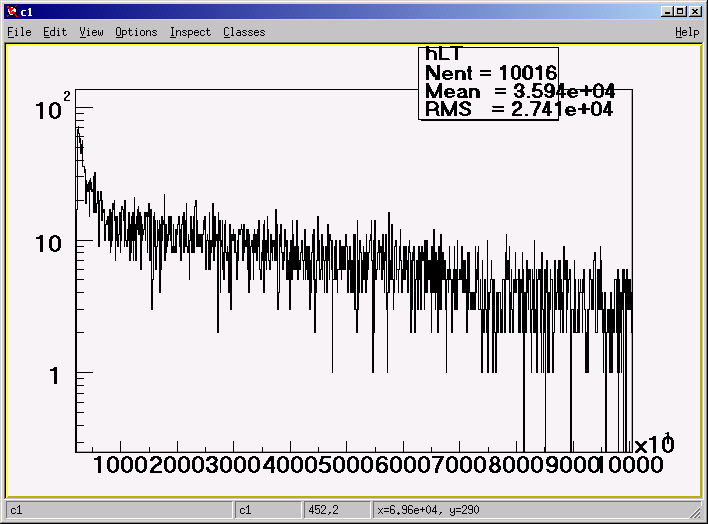The width and height of the screenshot is (708, 524).
Task: Click the 10 label on the y-axis
Action: point(48,244)
